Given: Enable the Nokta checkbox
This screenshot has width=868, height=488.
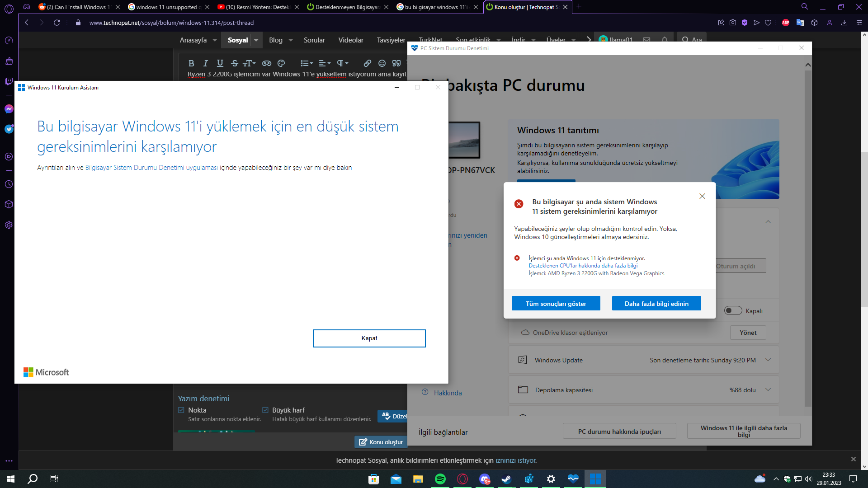Looking at the screenshot, I should 181,410.
